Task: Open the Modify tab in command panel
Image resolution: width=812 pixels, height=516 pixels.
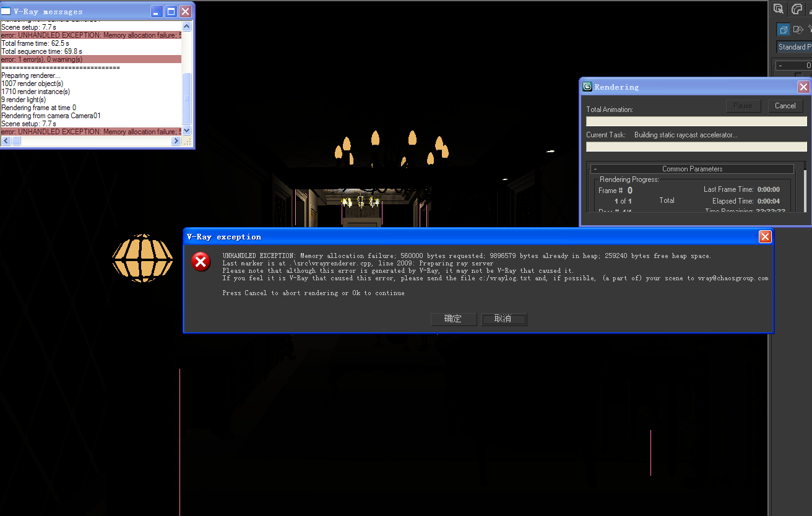Action: [x=798, y=9]
